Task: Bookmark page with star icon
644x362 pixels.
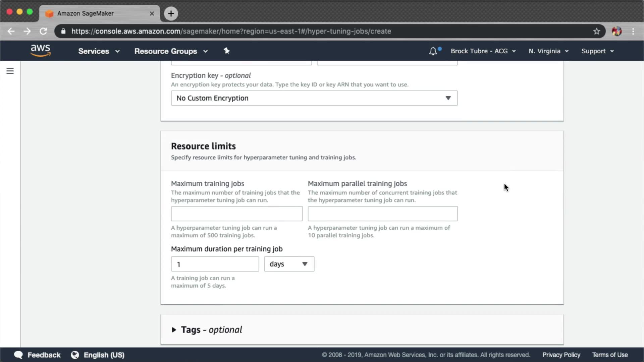Action: 596,31
